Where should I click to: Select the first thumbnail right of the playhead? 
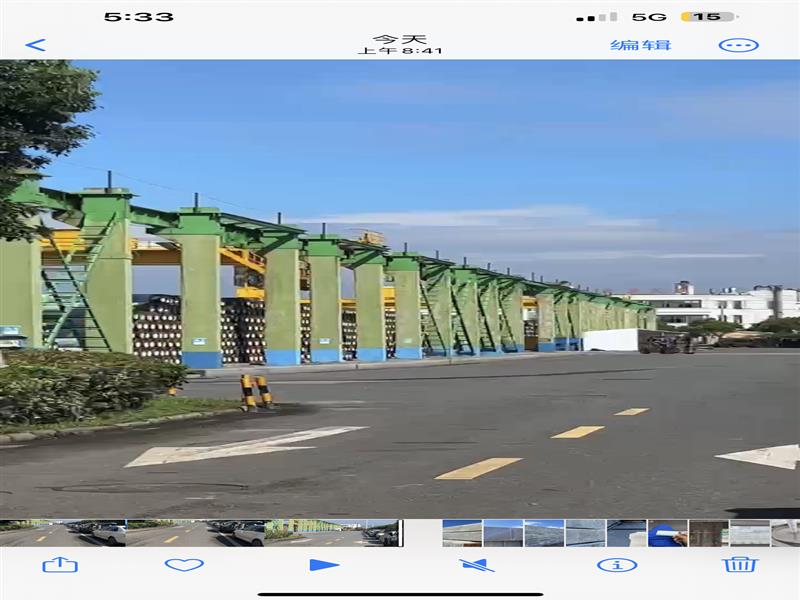pos(462,533)
